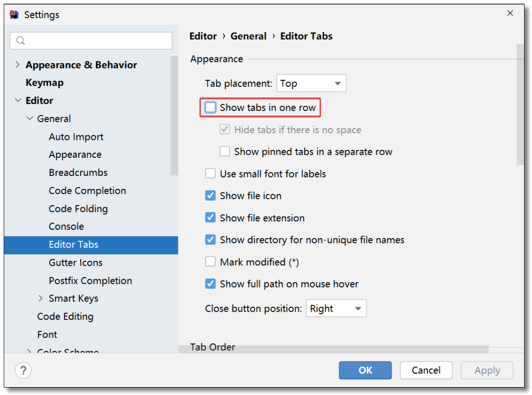This screenshot has width=532, height=395.
Task: Click the right panel vertical scrollbar
Action: tap(520, 105)
